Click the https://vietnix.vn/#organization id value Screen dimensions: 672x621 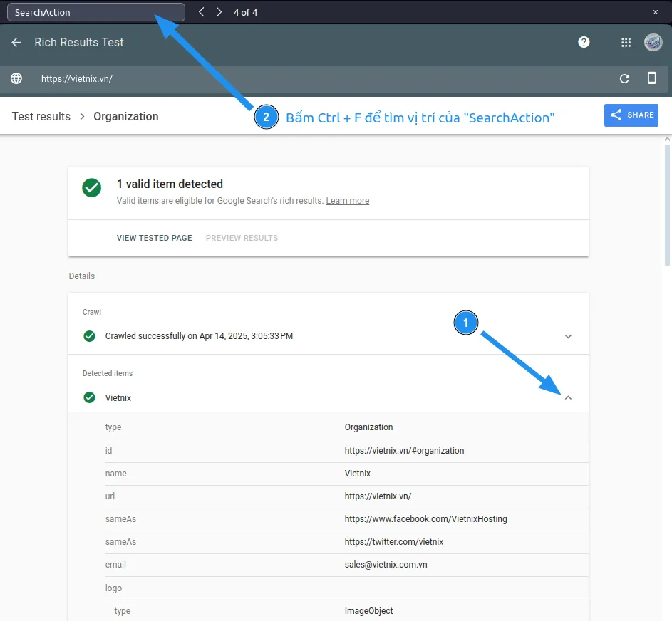(404, 451)
